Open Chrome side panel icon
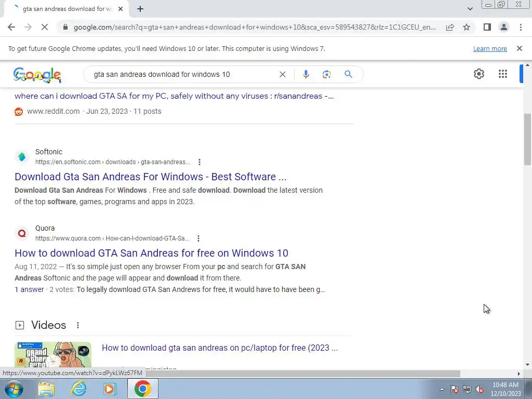The height and width of the screenshot is (399, 532). point(487,27)
